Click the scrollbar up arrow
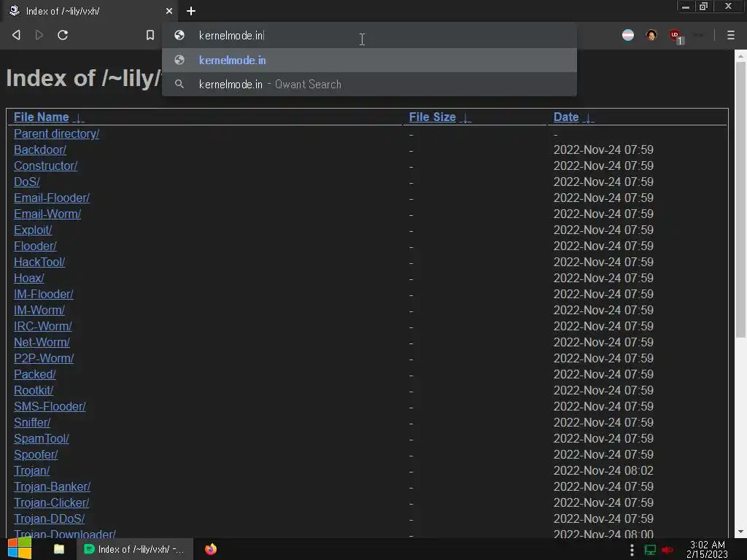This screenshot has width=747, height=560. click(x=740, y=56)
